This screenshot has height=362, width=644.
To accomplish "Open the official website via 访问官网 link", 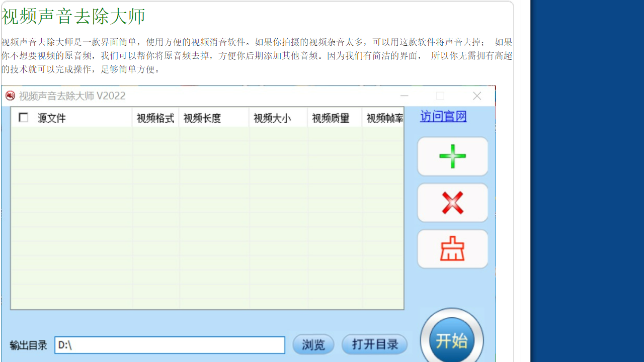I will (442, 116).
